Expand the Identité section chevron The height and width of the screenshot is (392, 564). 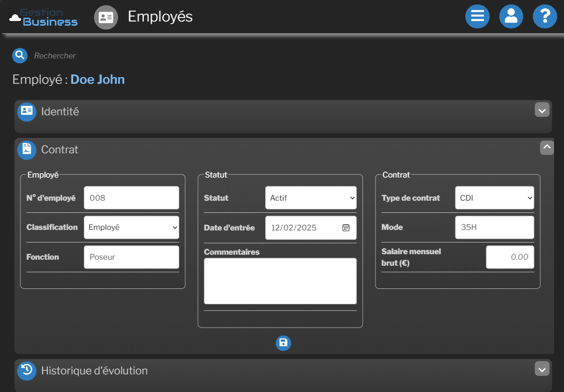click(542, 110)
